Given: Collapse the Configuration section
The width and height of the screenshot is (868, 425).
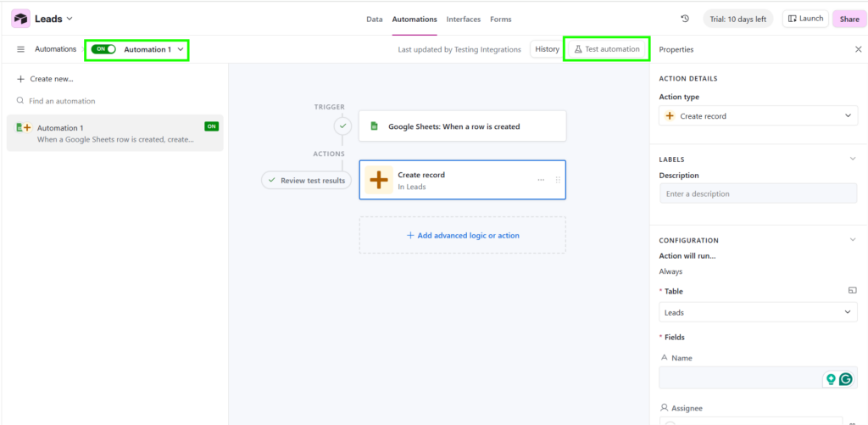Looking at the screenshot, I should pos(852,240).
